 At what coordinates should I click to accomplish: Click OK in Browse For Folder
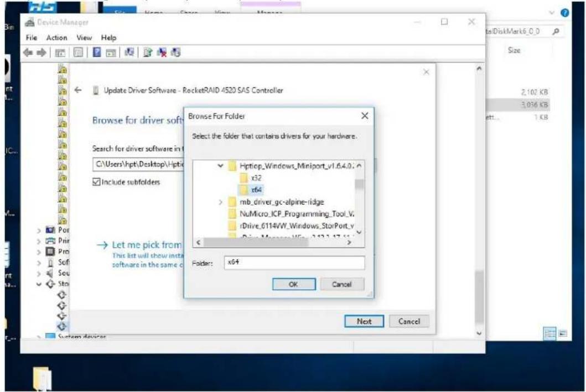tap(294, 284)
